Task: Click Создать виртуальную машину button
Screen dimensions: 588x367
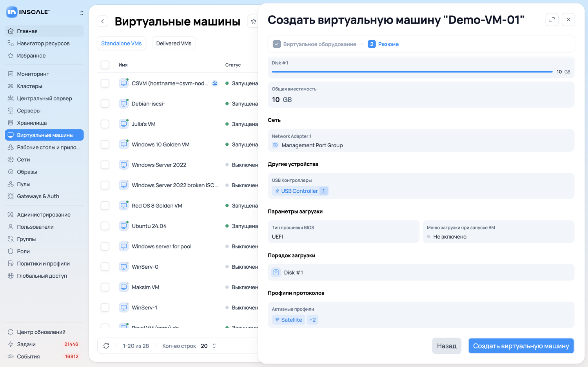Action: click(521, 346)
